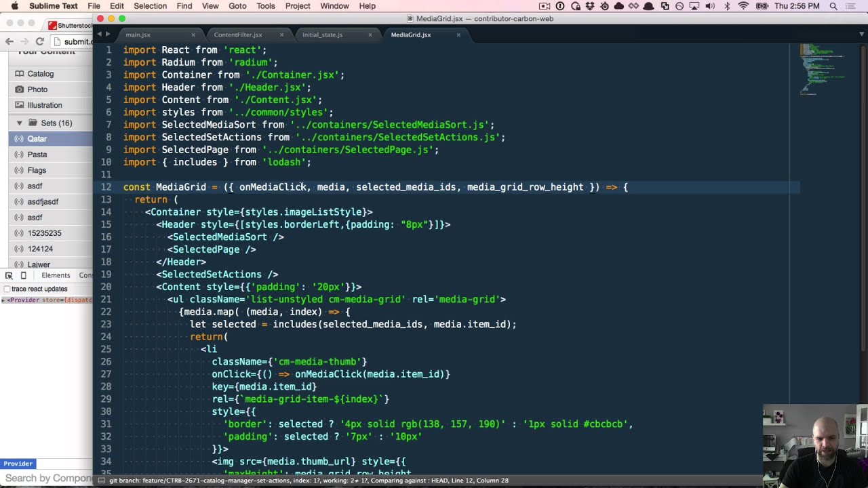Image resolution: width=868 pixels, height=488 pixels.
Task: Click the Provider breadcrumb in React DevTools
Action: (18, 464)
